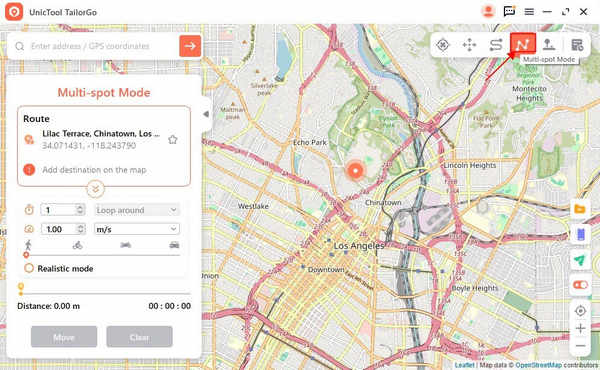Click the route progress slider marker
Screen dimensions: 600x370
pos(21,289)
